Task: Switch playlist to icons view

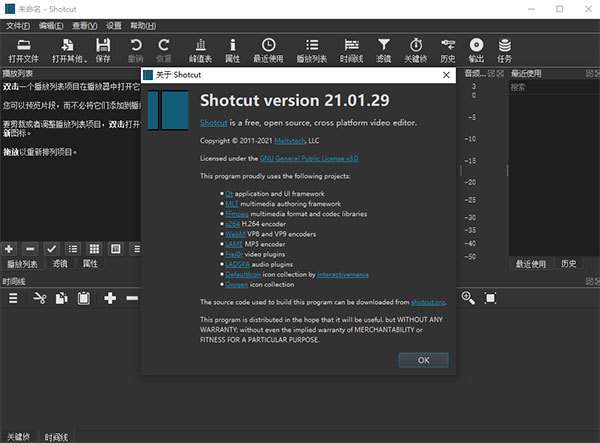Action: coord(116,249)
